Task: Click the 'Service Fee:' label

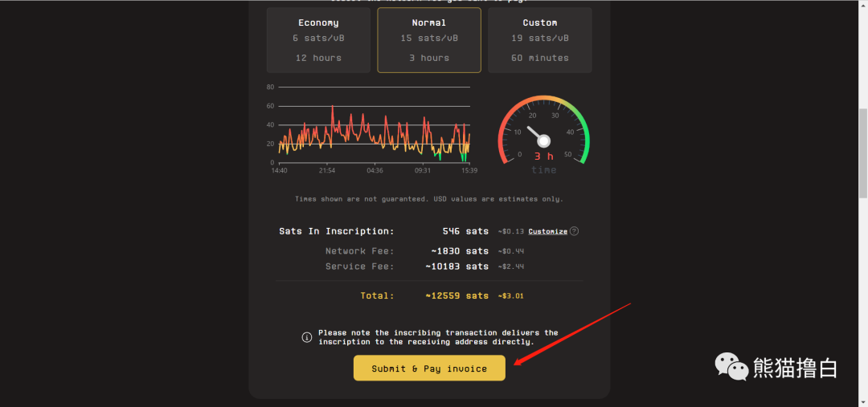Action: coord(360,267)
